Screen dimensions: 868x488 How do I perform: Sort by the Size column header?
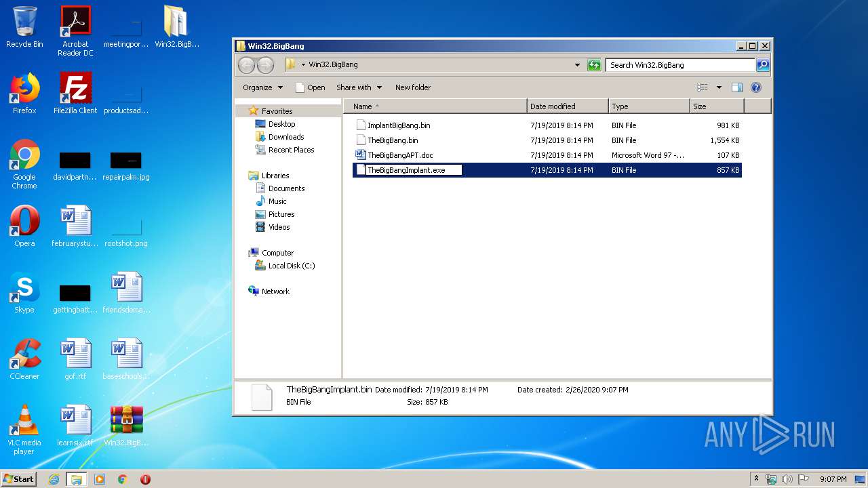[717, 106]
